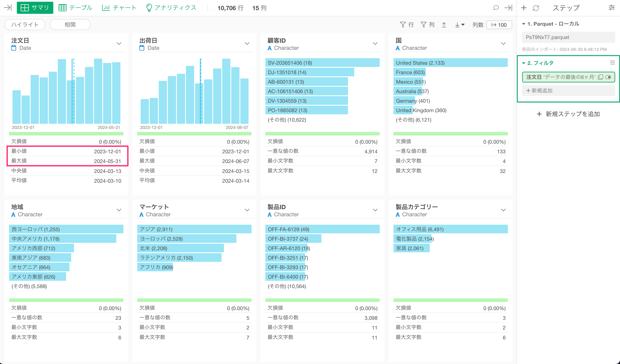Screen dimensions: 620x364
Task: Click the 顧客ID character type icon
Action: point(270,48)
